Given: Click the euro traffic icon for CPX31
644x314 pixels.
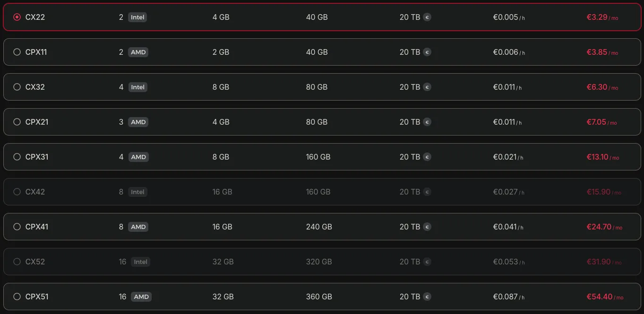Looking at the screenshot, I should (427, 157).
